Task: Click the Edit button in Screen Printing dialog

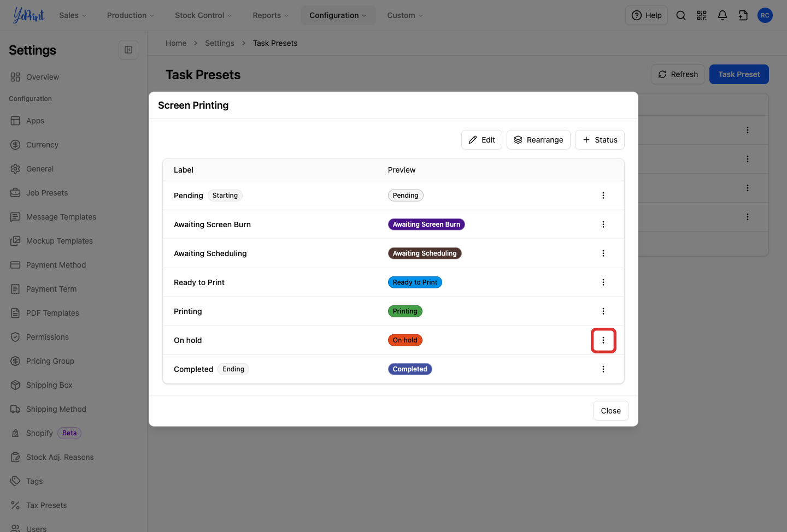Action: click(x=481, y=140)
